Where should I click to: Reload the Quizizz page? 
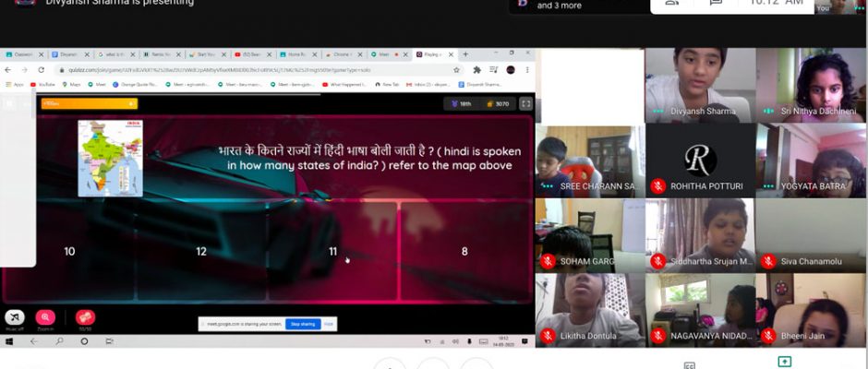pyautogui.click(x=41, y=70)
